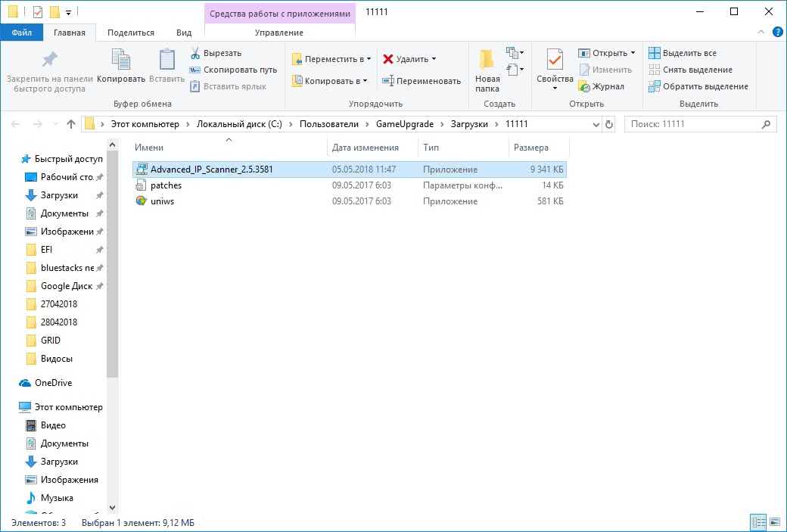Expand the Delete (Удалить) dropdown arrow

pyautogui.click(x=434, y=59)
